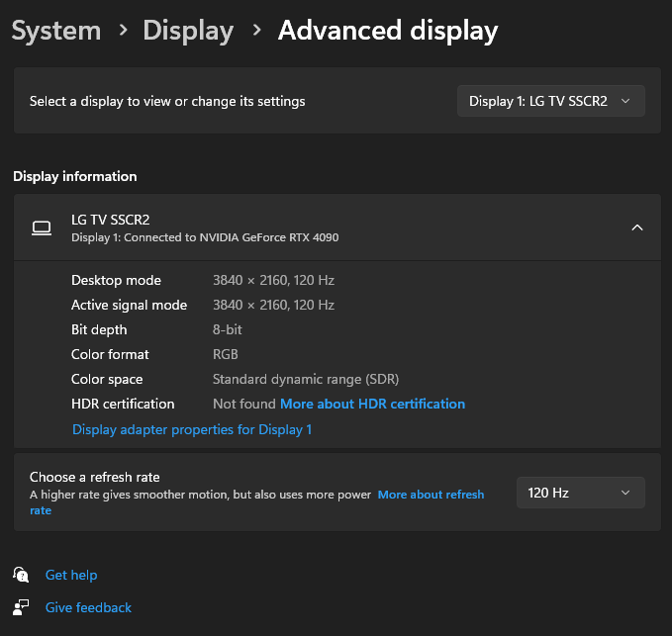Open the More about refresh rate link

[x=431, y=495]
